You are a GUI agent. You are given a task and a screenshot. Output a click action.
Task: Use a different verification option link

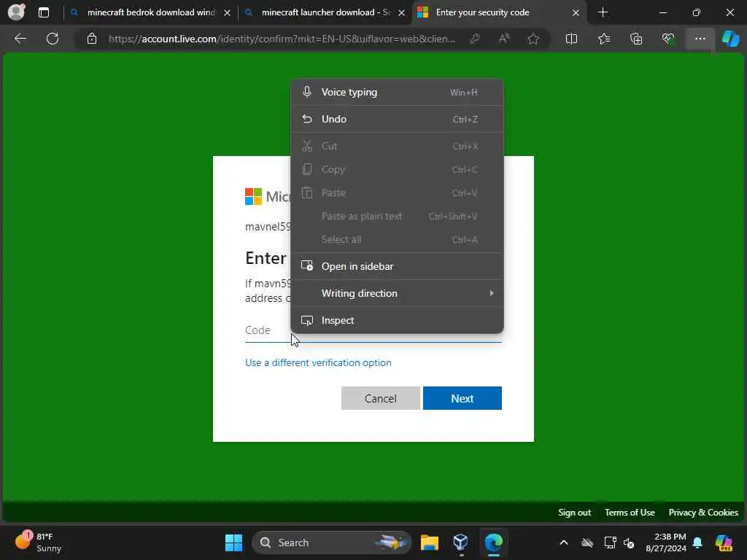(x=318, y=363)
